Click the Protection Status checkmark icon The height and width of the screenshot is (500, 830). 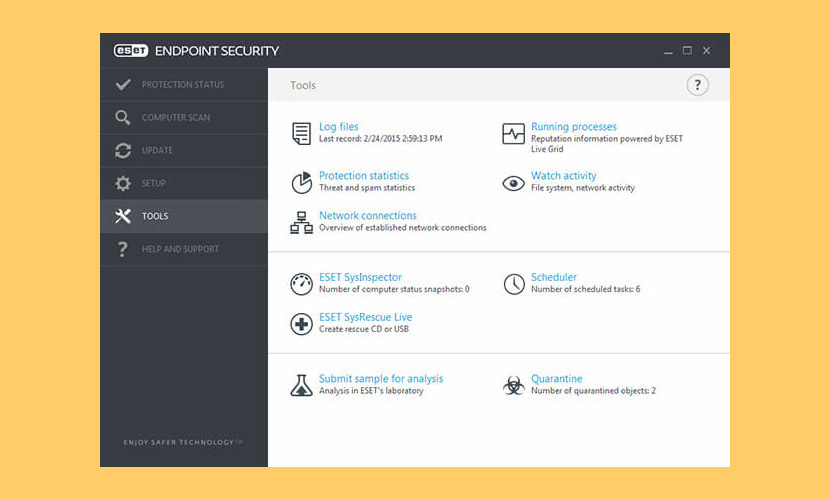click(x=123, y=84)
